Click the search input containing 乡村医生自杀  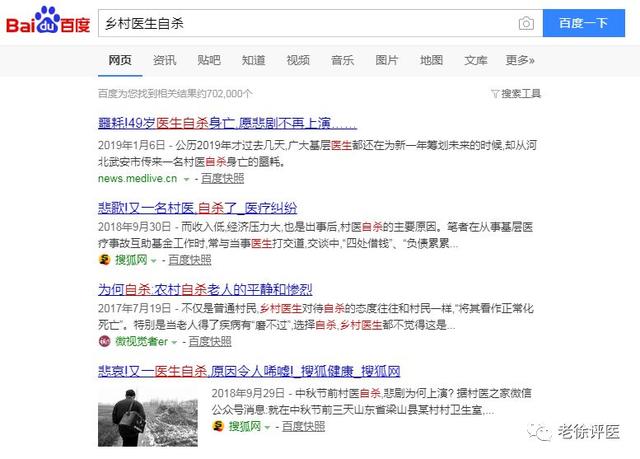(x=308, y=23)
